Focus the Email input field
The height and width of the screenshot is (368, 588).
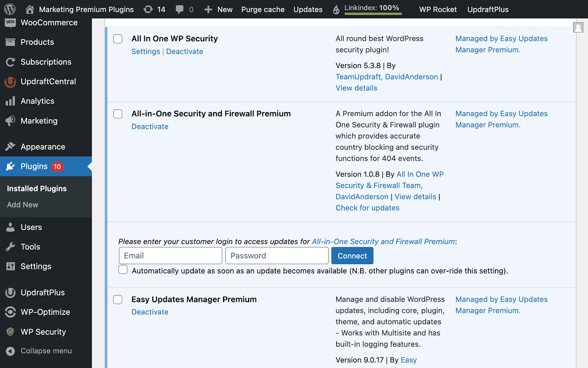[171, 256]
